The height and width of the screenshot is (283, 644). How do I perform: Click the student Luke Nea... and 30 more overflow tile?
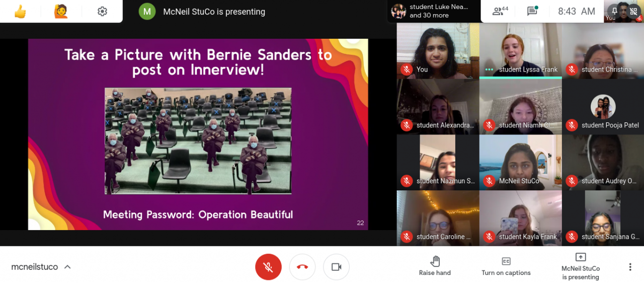434,11
